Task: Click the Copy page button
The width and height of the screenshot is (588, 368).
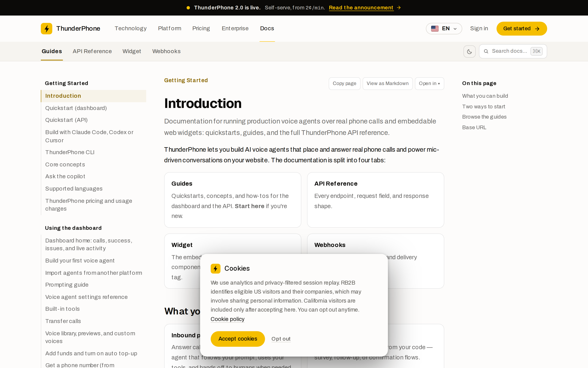Action: (344, 83)
